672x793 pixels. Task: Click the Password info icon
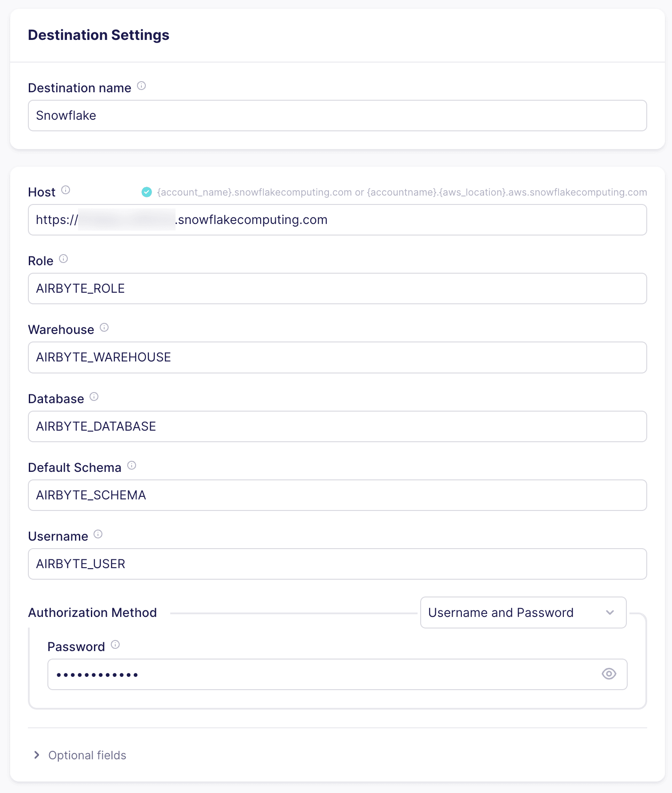(x=115, y=644)
